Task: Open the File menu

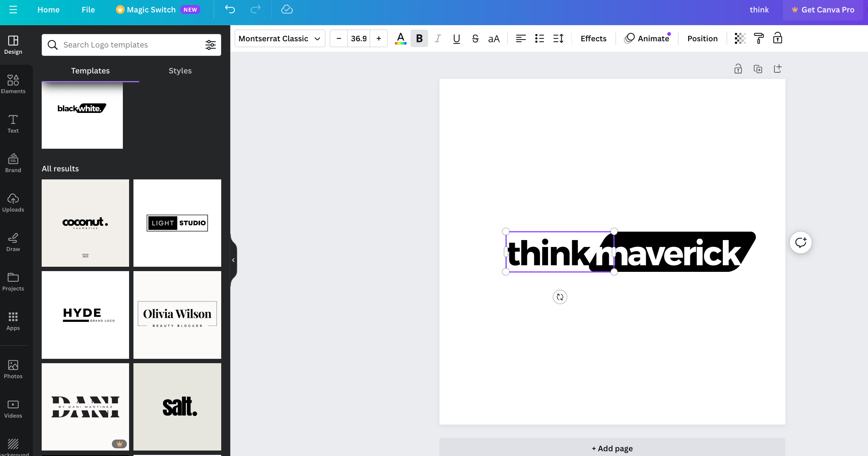Action: [88, 10]
